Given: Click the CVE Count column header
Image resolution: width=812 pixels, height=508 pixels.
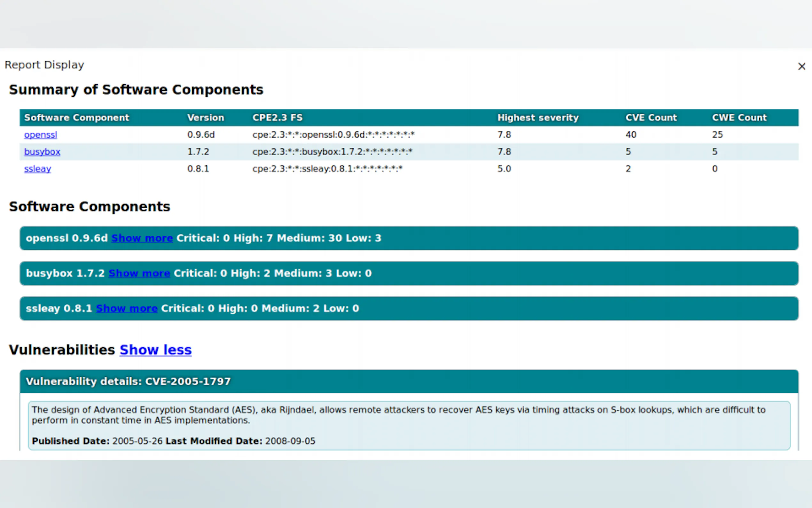Looking at the screenshot, I should pyautogui.click(x=651, y=118).
